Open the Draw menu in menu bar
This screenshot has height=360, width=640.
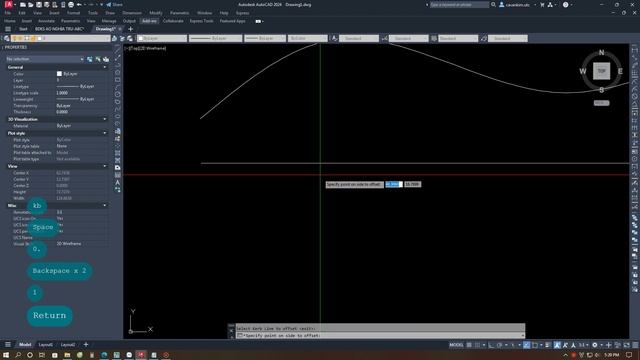pyautogui.click(x=110, y=13)
